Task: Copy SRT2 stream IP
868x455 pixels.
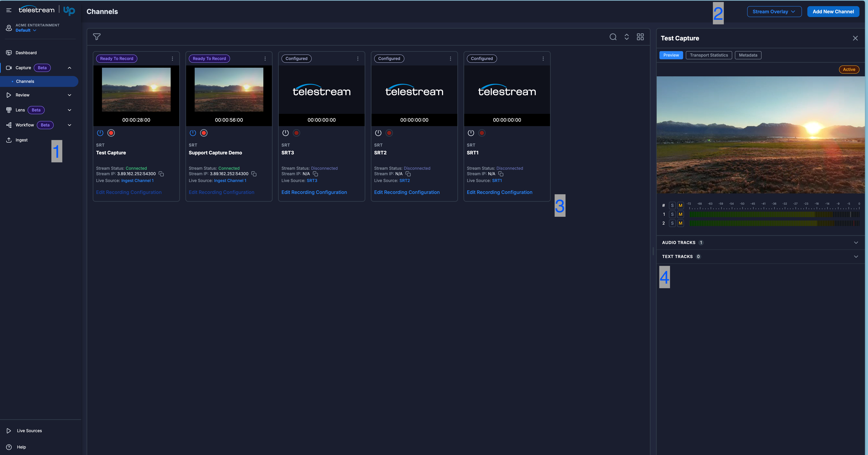Action: 408,174
